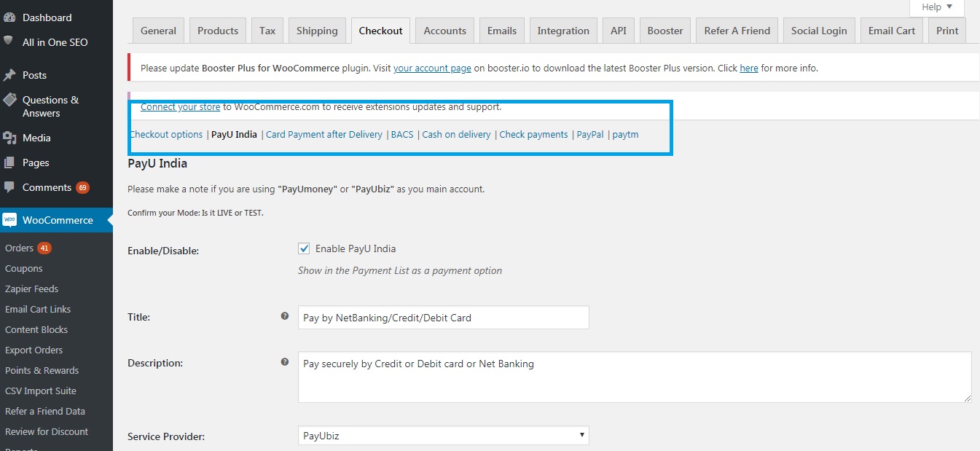The image size is (980, 451).
Task: Open Cash on delivery settings link
Action: point(456,134)
